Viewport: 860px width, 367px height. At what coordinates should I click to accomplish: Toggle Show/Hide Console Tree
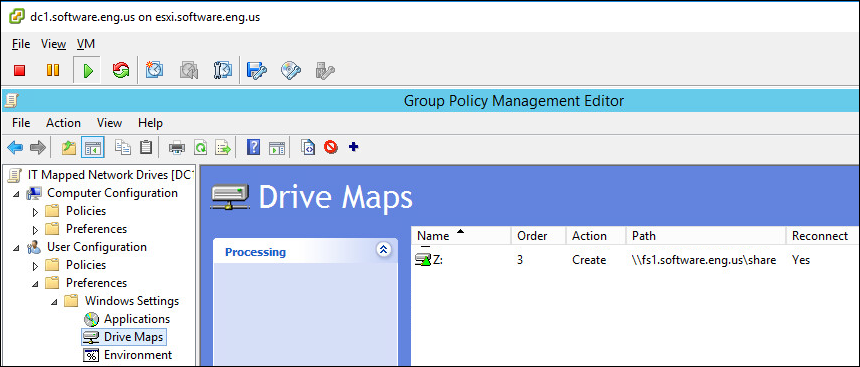[93, 147]
